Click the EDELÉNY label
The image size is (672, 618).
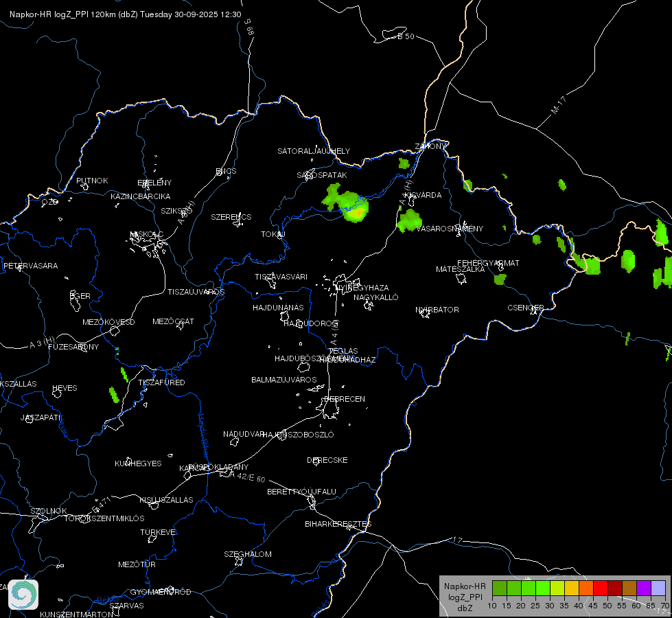point(154,183)
